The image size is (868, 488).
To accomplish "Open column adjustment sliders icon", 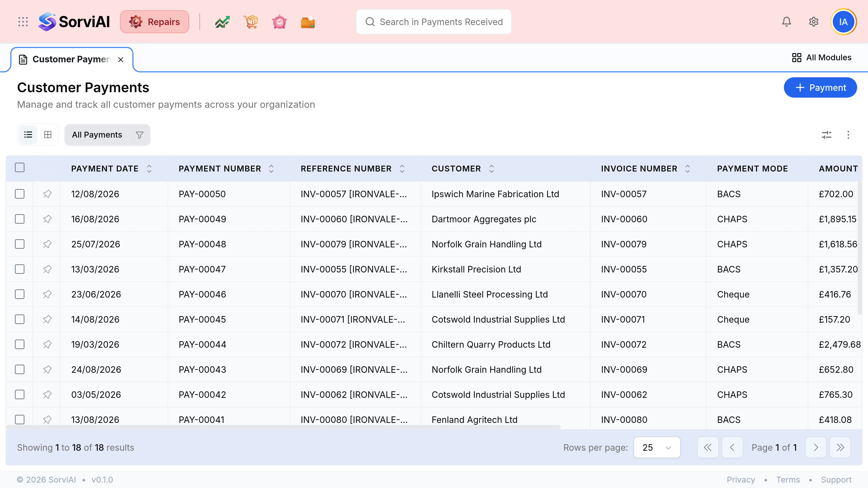I will coord(826,135).
